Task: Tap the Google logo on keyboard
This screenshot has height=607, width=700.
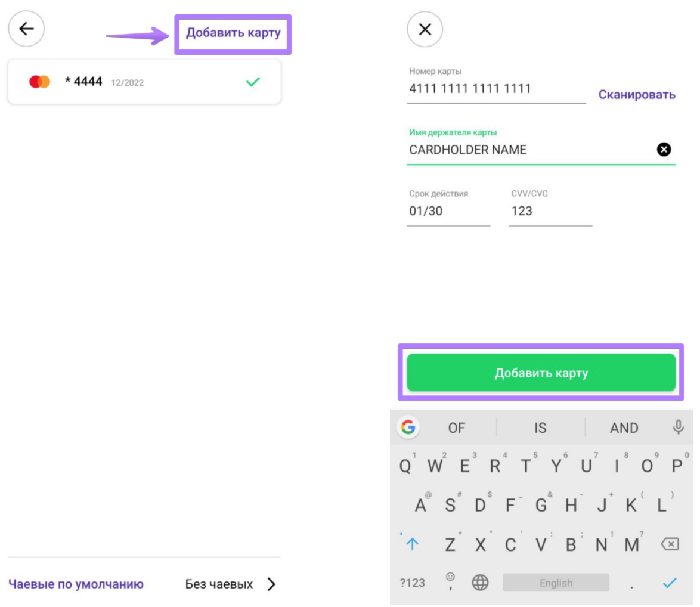Action: tap(408, 427)
